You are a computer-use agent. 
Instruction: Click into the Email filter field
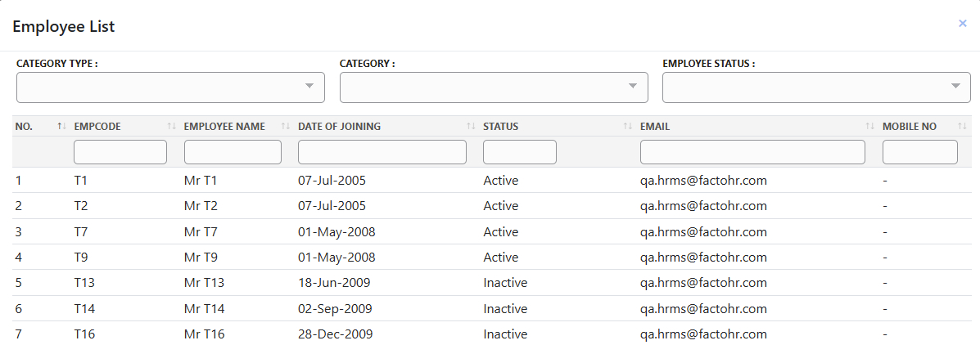point(752,152)
